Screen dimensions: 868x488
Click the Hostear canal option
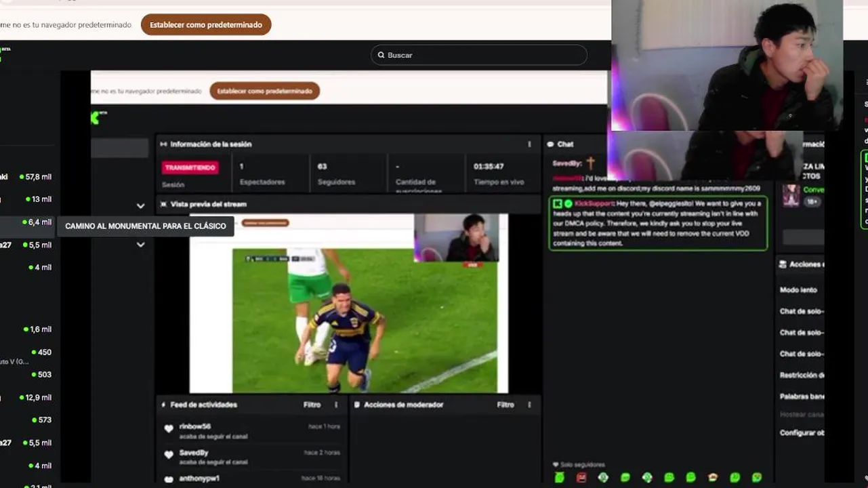click(x=802, y=413)
